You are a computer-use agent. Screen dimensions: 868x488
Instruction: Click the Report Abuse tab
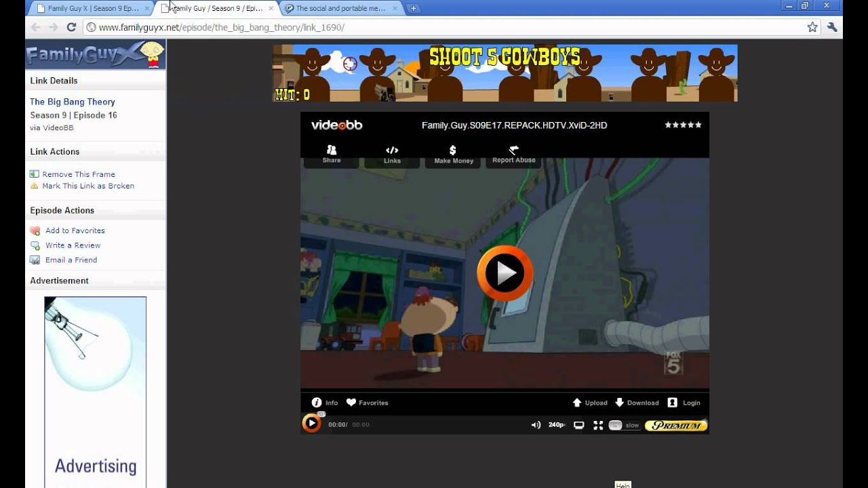pyautogui.click(x=513, y=155)
